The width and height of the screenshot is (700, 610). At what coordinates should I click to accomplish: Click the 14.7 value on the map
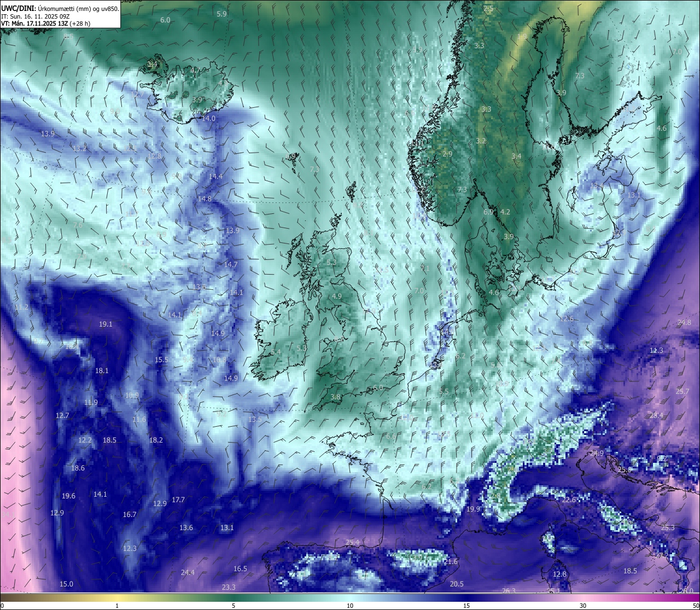click(x=231, y=264)
